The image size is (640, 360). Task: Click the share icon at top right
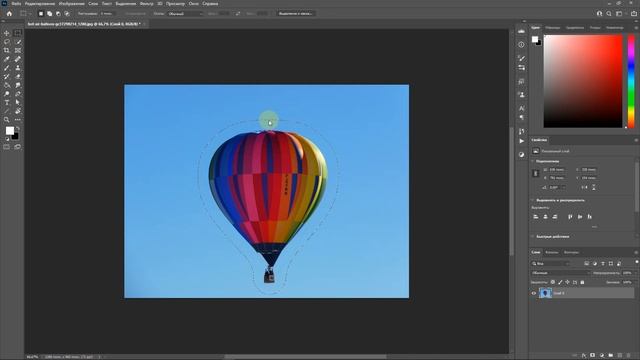coord(633,13)
